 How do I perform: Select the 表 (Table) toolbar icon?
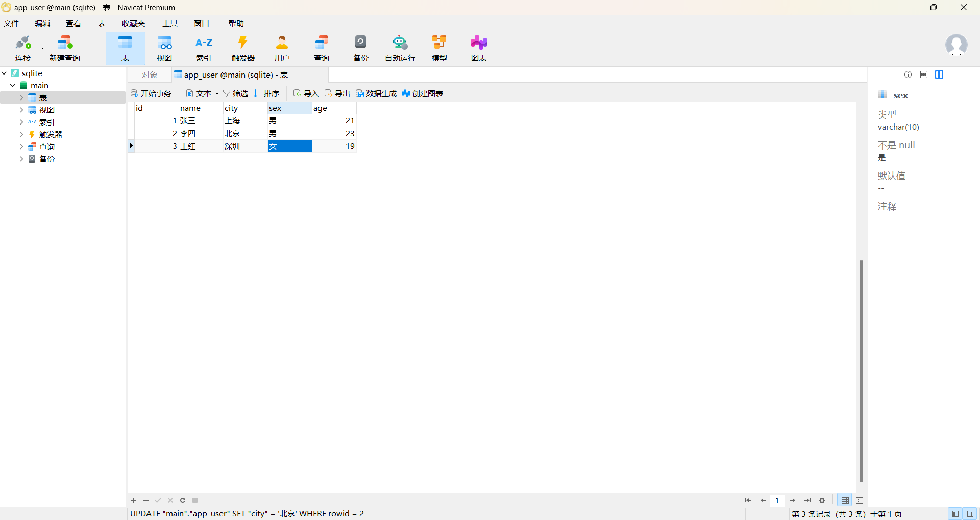coord(125,48)
